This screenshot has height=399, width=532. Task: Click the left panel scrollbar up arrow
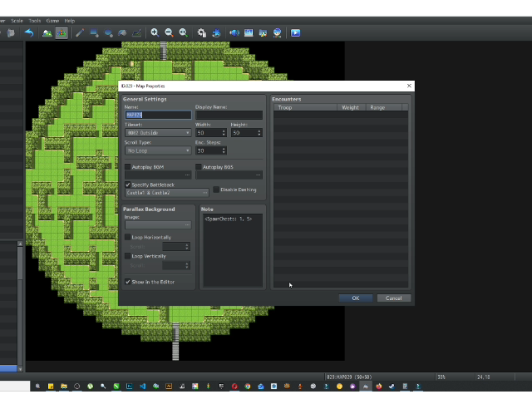point(20,244)
